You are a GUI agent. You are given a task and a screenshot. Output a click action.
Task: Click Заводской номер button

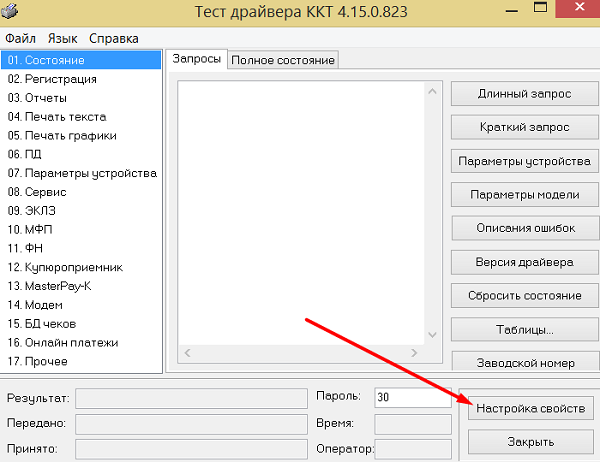coord(525,361)
